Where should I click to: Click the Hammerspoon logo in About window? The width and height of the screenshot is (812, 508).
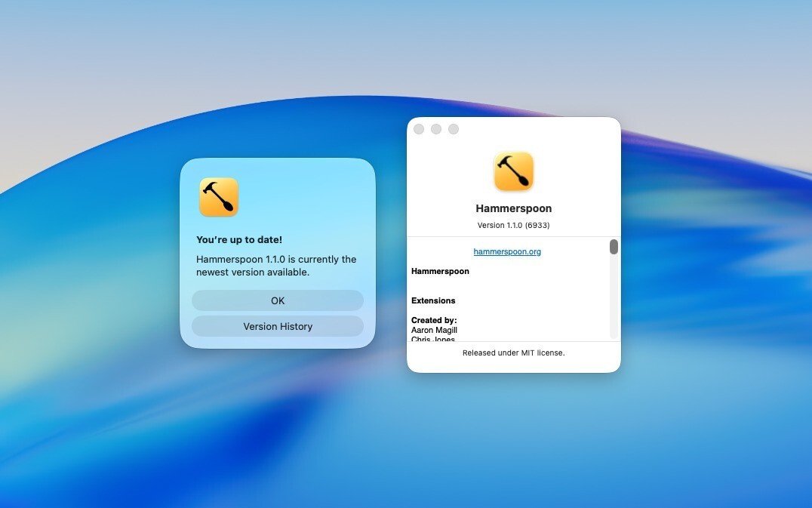coord(513,171)
